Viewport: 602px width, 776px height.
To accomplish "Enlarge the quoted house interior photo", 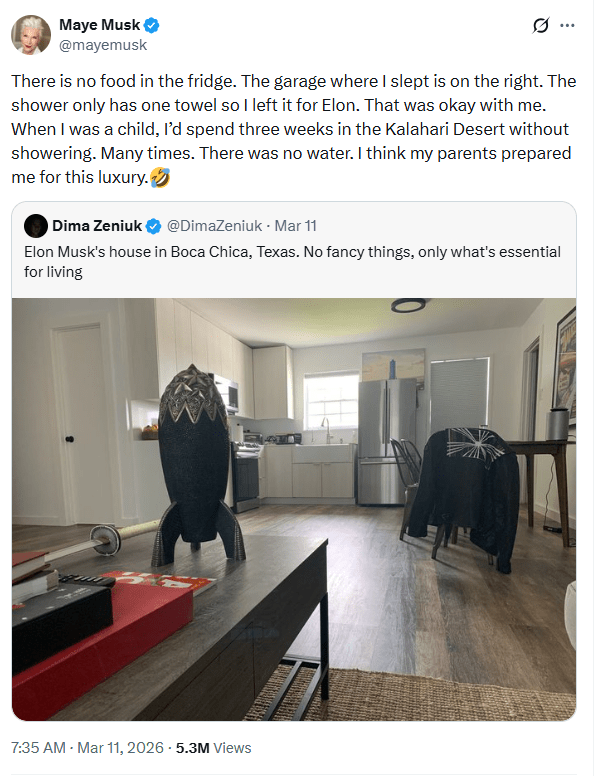I will point(294,509).
